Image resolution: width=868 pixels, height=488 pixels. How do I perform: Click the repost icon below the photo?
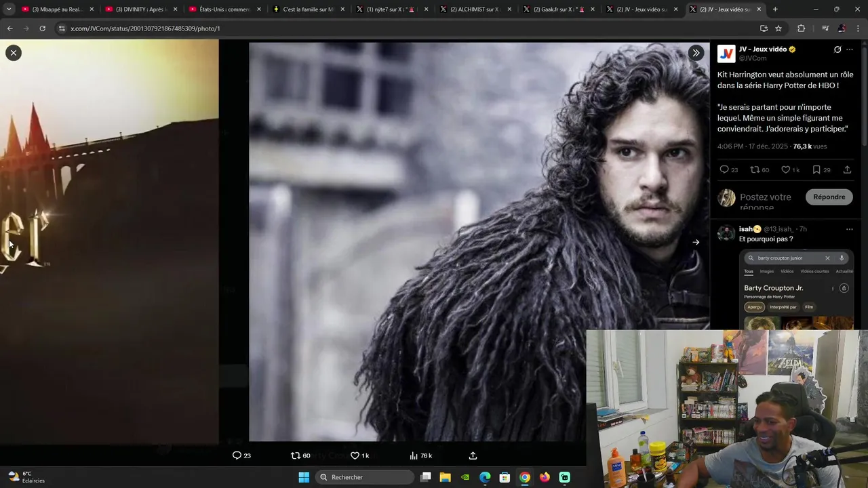[295, 455]
